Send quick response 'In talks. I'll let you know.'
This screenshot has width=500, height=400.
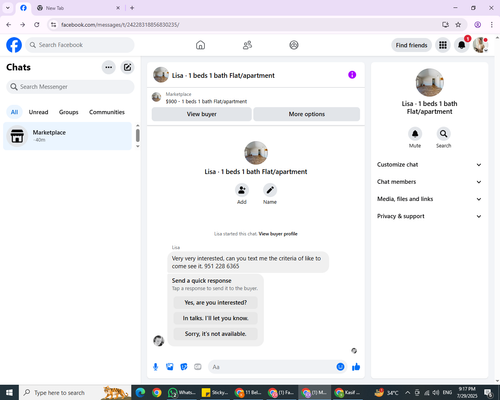coord(216,318)
